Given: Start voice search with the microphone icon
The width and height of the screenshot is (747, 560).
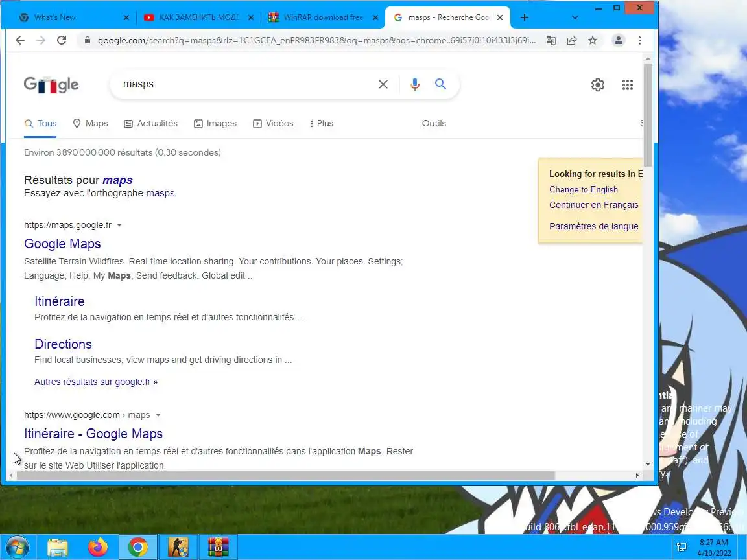Looking at the screenshot, I should click(415, 84).
